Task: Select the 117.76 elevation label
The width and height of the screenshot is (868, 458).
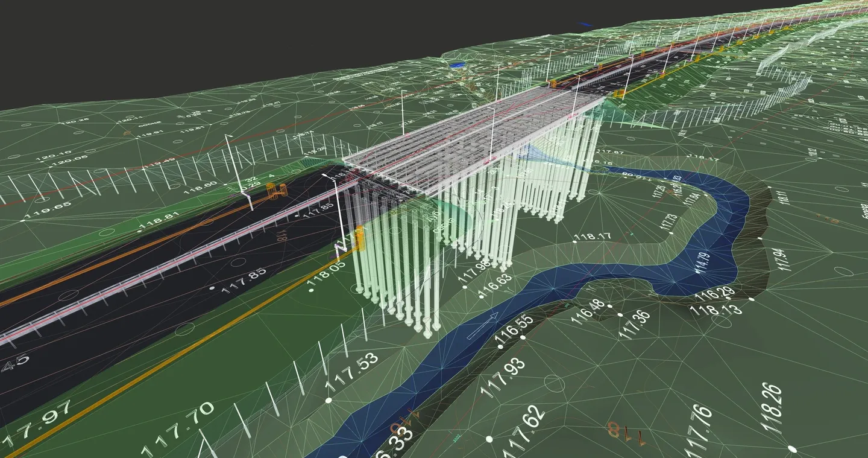Action: (x=699, y=430)
